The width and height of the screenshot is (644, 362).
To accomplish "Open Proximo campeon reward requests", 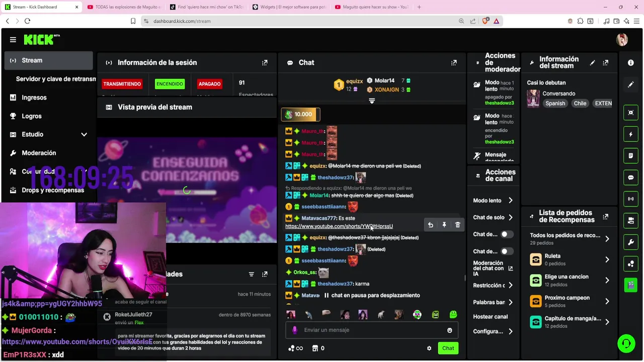I will coord(570,301).
